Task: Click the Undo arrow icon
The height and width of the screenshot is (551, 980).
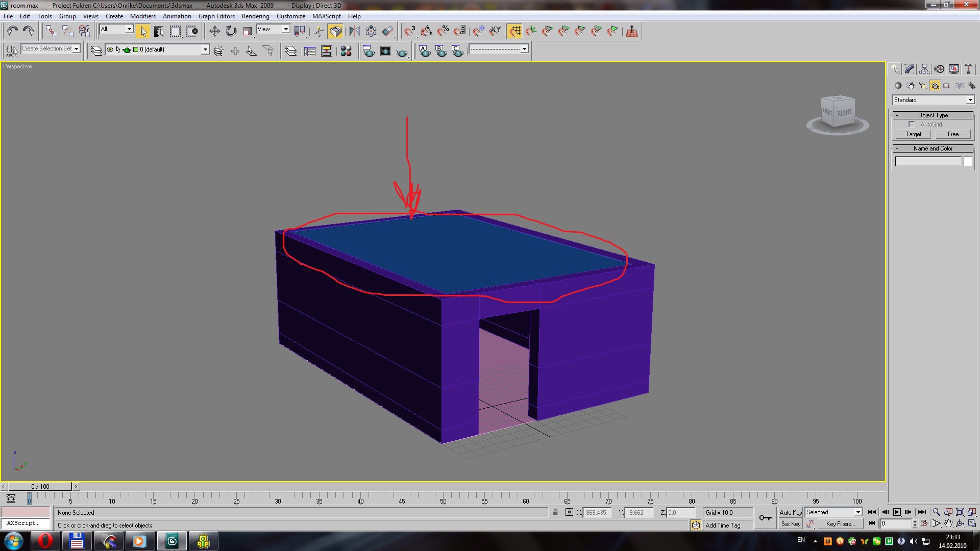Action: [x=12, y=32]
